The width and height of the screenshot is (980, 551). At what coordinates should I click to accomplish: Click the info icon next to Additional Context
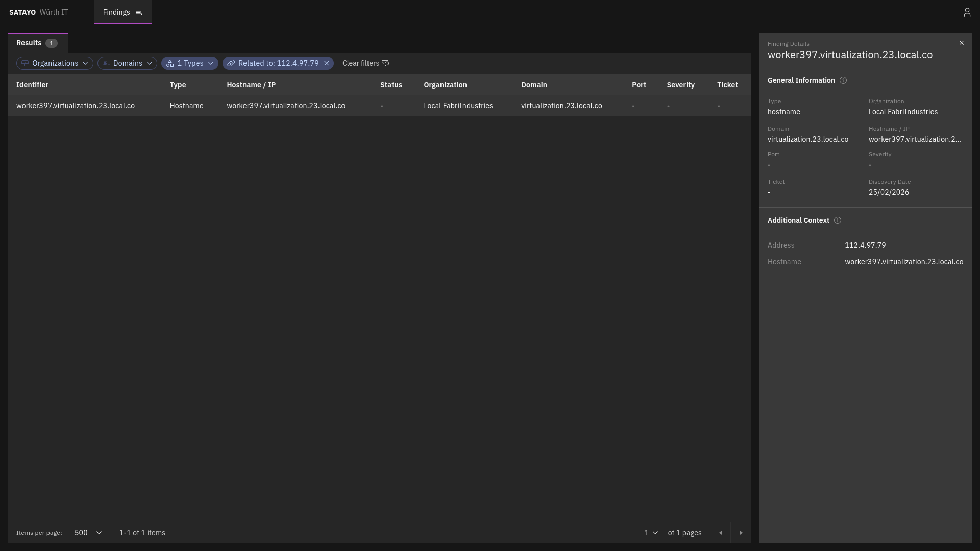tap(838, 220)
